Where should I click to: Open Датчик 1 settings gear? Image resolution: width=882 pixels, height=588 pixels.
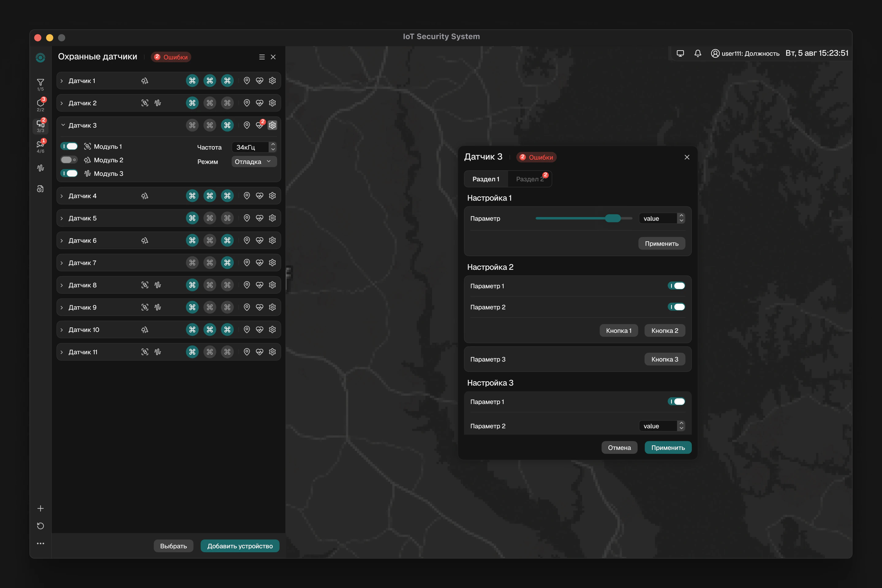tap(272, 81)
